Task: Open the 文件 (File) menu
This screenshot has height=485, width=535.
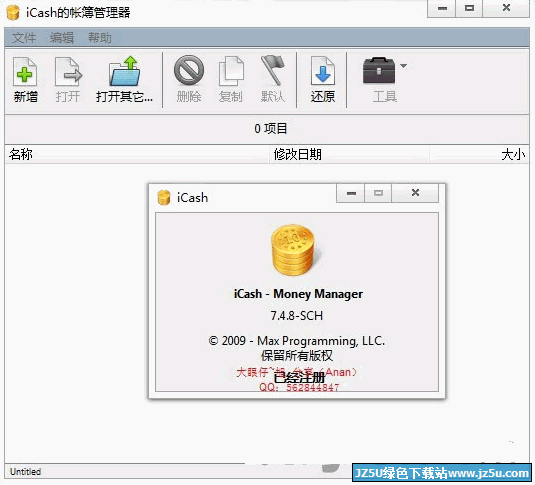Action: pyautogui.click(x=24, y=38)
